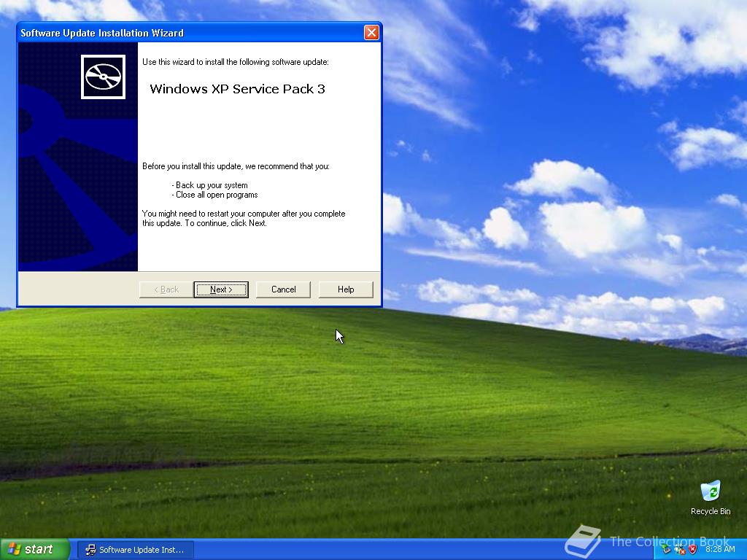Open the red Security Center shield icon

(693, 549)
